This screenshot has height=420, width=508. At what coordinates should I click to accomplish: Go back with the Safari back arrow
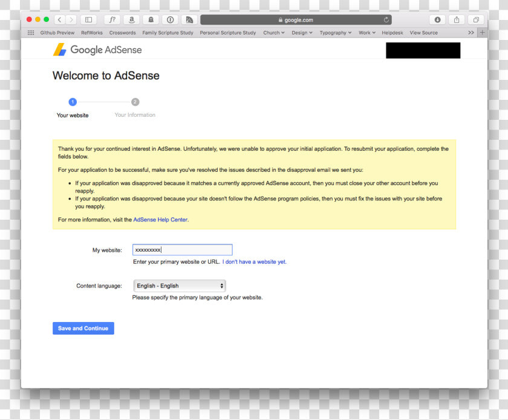pyautogui.click(x=60, y=20)
